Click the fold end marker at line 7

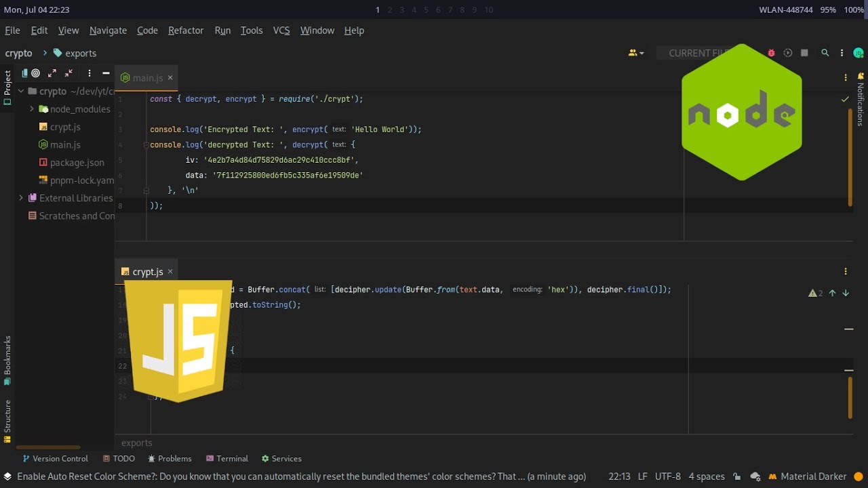[x=146, y=191]
